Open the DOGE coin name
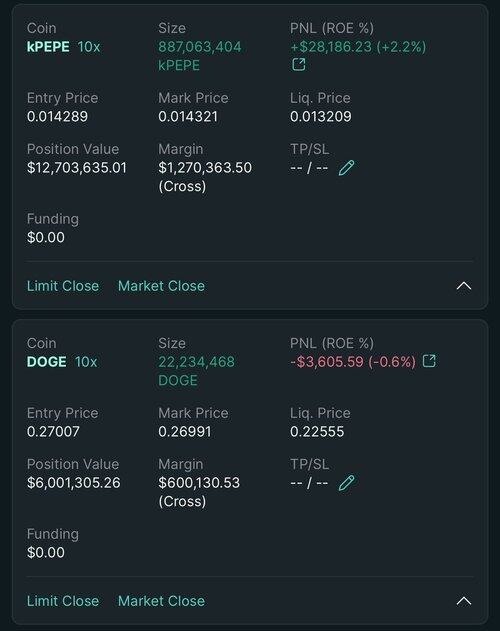This screenshot has height=631, width=500. (46, 362)
